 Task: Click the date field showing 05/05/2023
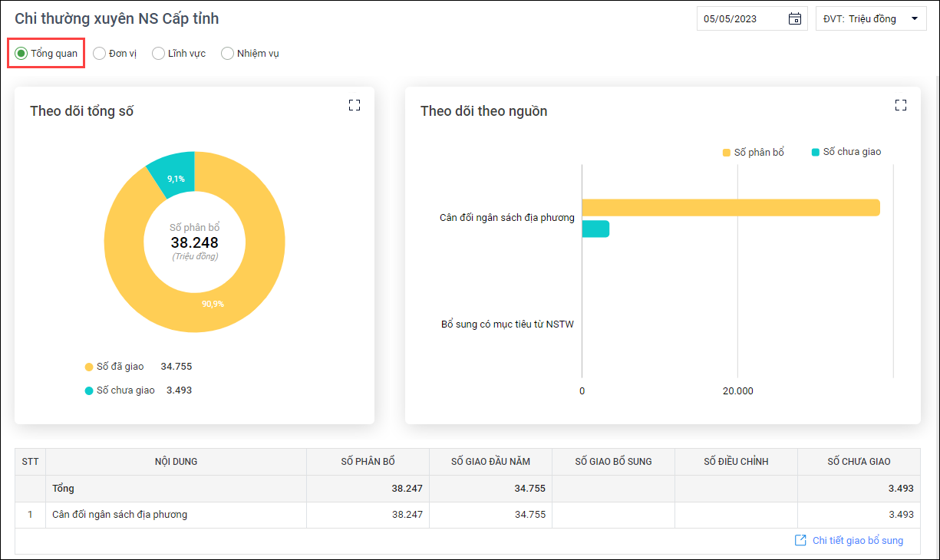coord(740,19)
